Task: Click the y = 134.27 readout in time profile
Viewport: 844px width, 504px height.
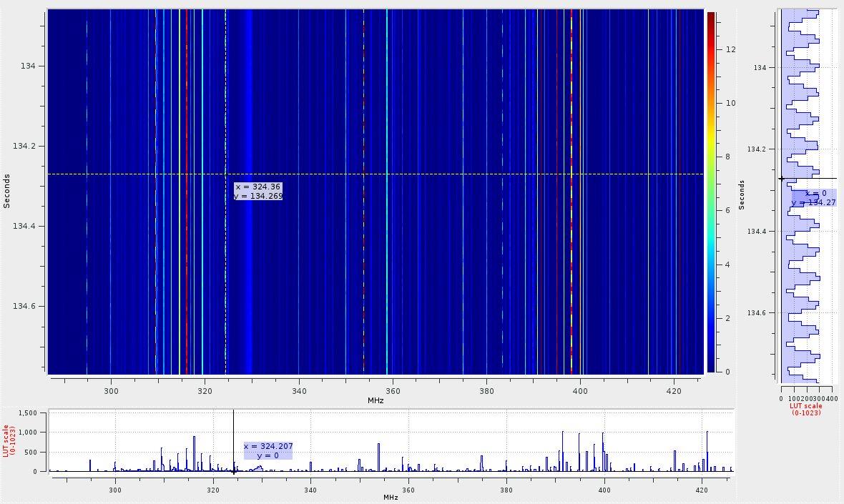Action: point(814,198)
